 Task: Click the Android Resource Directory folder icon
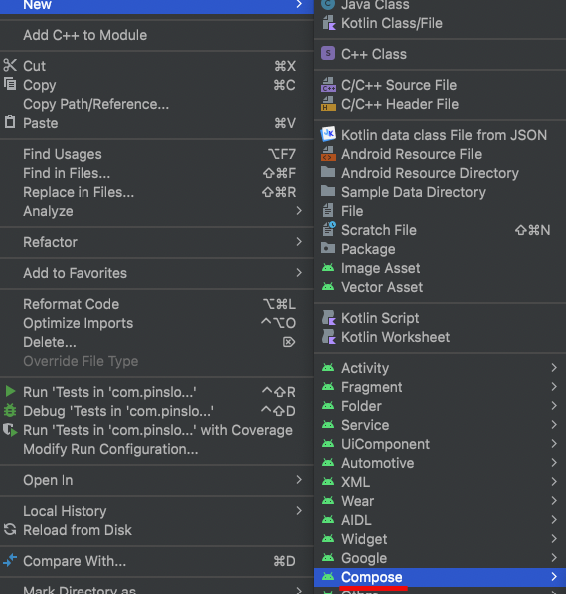pos(328,172)
